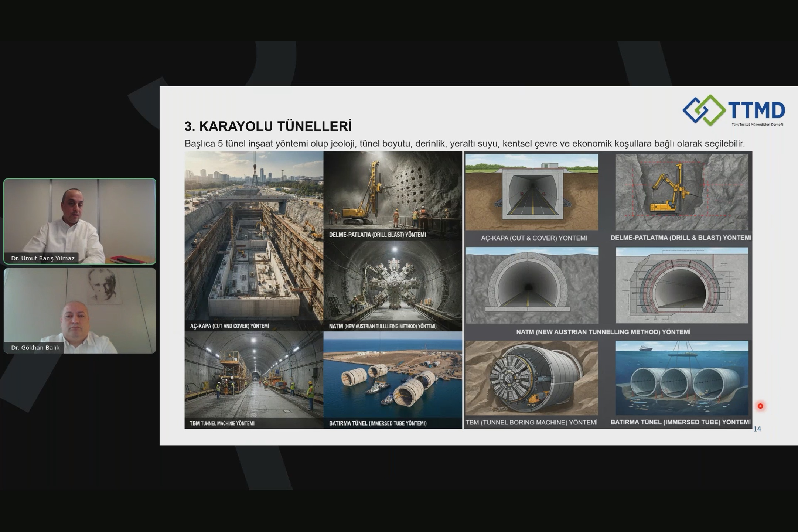Select the left NATM tunnel cross-section diagram
798x532 pixels.
pyautogui.click(x=532, y=285)
